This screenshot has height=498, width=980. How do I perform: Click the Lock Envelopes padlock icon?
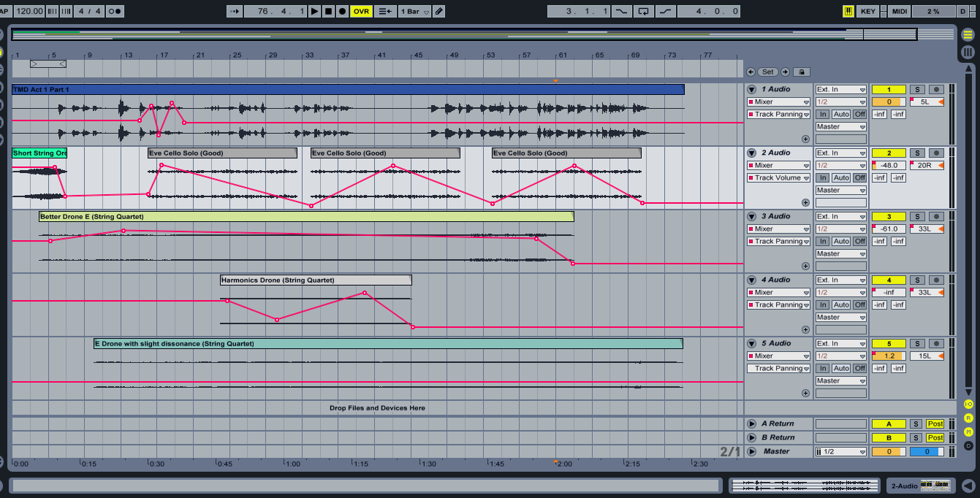coord(802,72)
